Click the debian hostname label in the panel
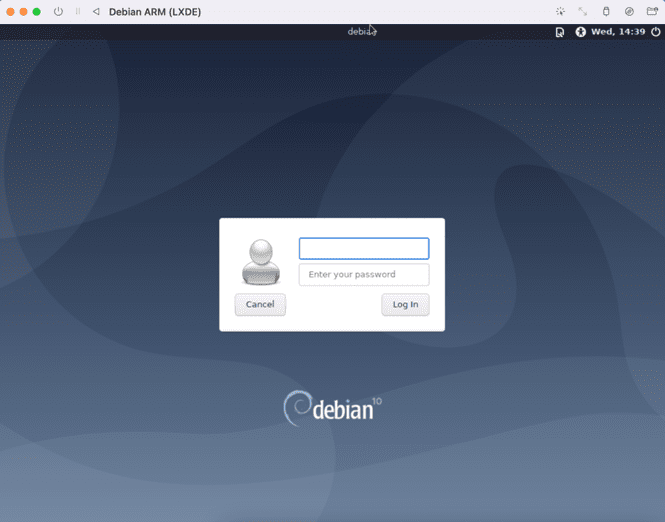665x522 pixels. 362,32
